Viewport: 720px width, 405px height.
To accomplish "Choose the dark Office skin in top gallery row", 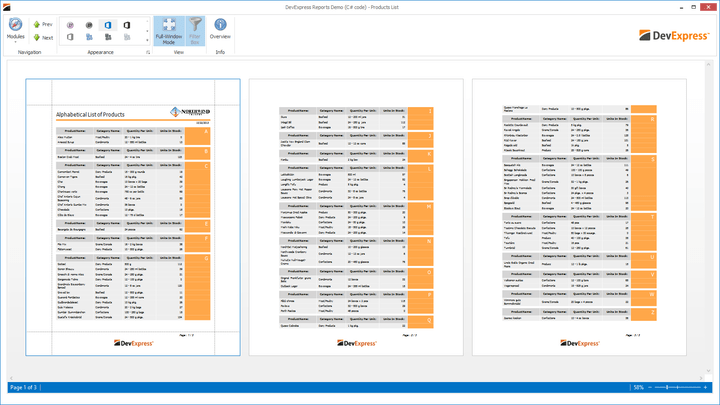I will pyautogui.click(x=126, y=24).
